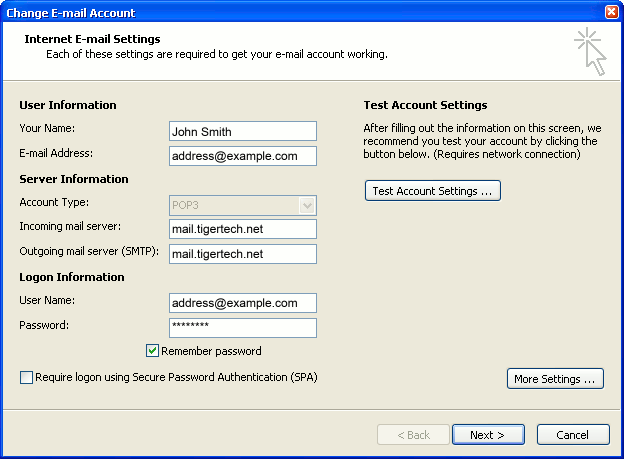Select the User Name text box

pyautogui.click(x=243, y=303)
